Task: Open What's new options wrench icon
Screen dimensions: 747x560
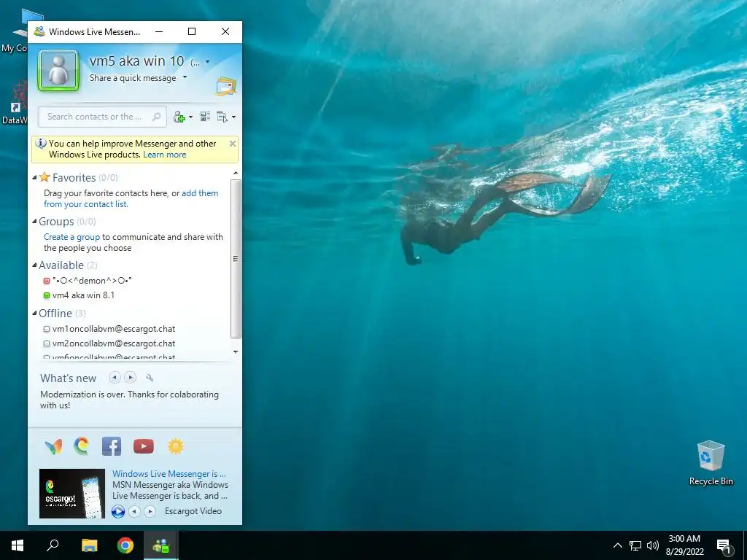Action: pyautogui.click(x=149, y=378)
